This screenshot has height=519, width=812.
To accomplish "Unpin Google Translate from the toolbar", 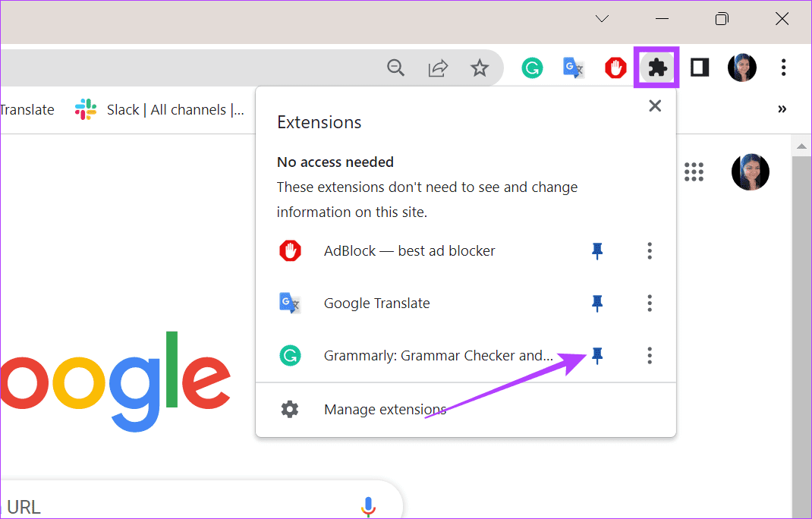I will (597, 303).
